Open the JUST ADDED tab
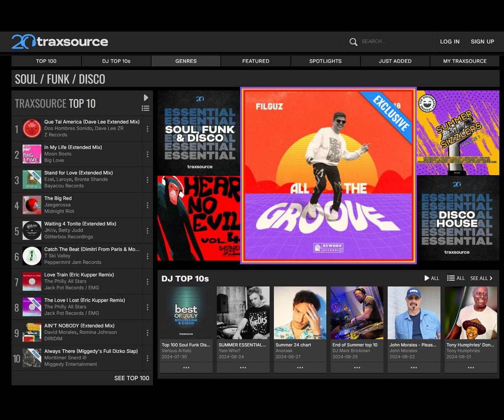Screen dimensions: 504x420 click(x=395, y=61)
